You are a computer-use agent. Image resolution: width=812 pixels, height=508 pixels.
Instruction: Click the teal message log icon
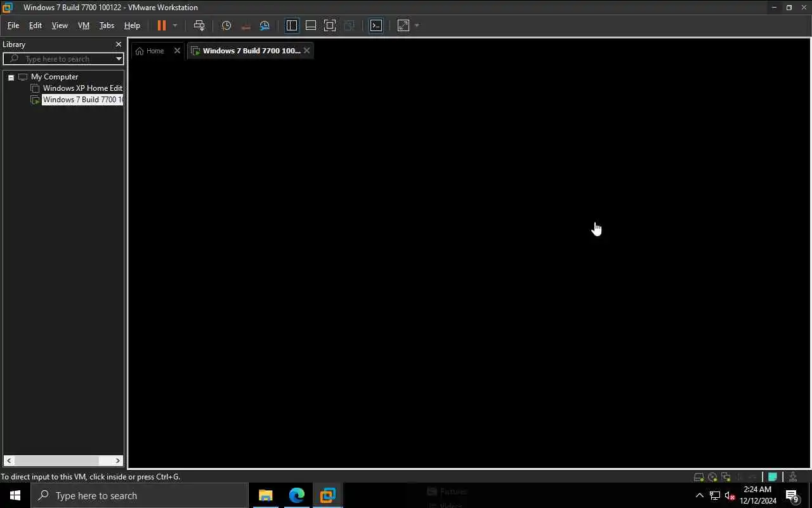[x=773, y=477]
